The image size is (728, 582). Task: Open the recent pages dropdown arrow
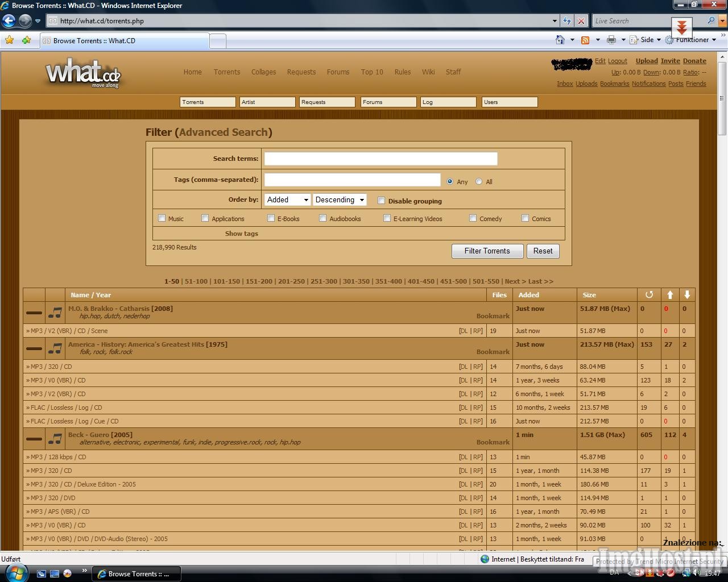(38, 21)
